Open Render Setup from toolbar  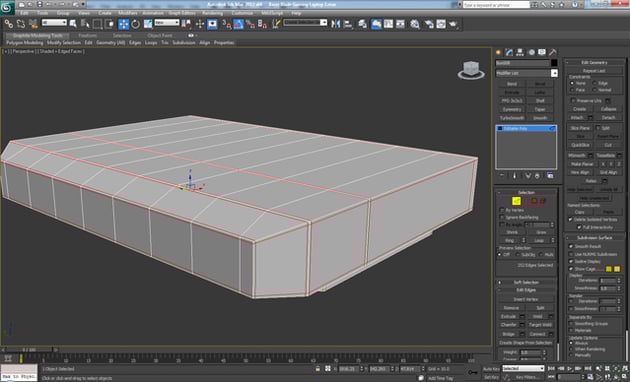429,24
